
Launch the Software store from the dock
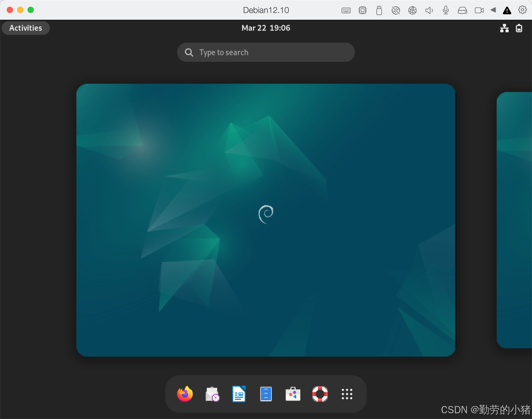coord(293,394)
